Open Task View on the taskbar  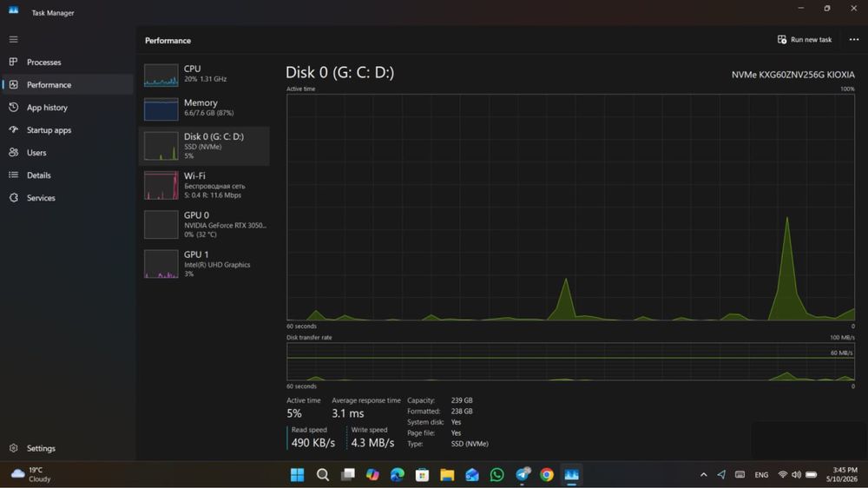coord(348,475)
